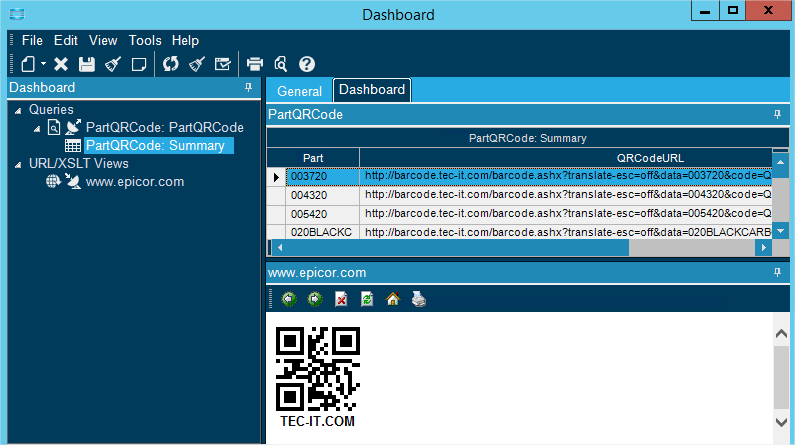Click browser pane scroll down chevron

781,422
